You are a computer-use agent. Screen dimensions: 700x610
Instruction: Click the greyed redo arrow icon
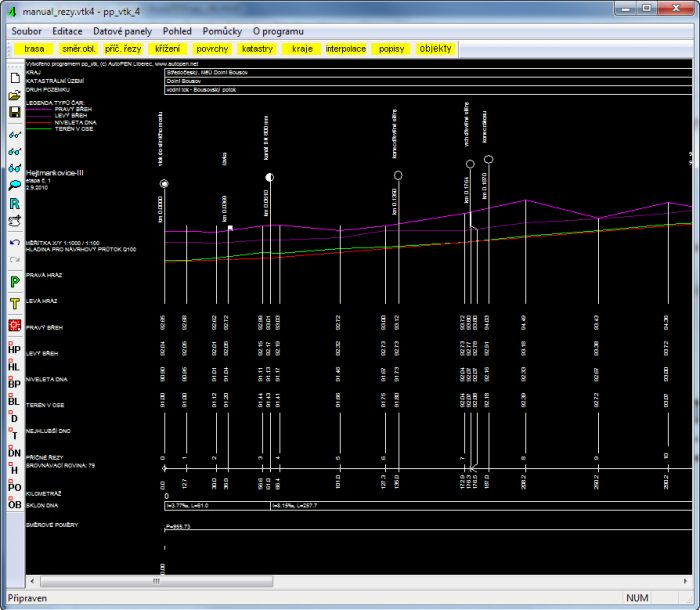[15, 259]
